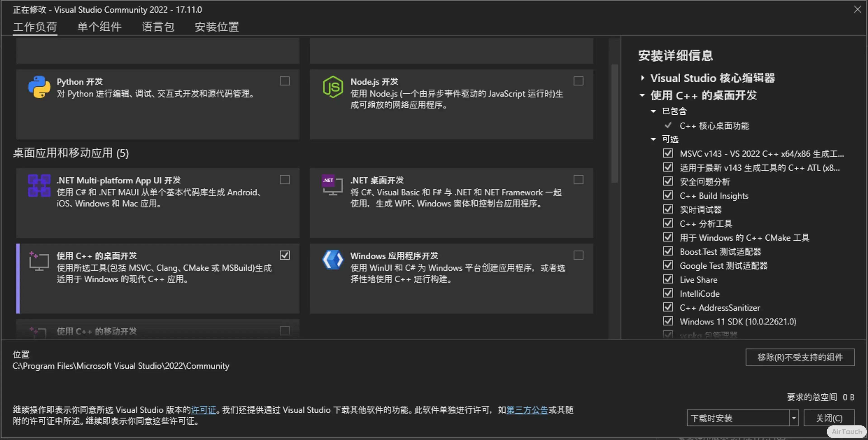Screen dimensions: 868x440
Task: Click the Python development workload icon
Action: coord(39,87)
